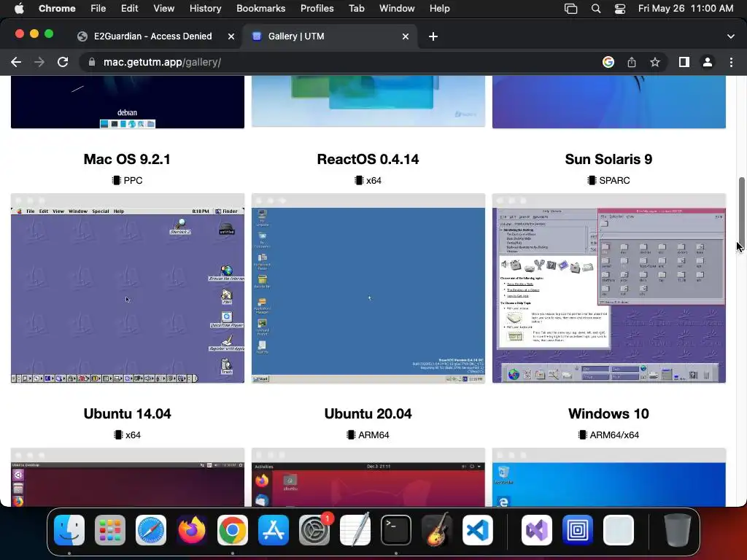Click the ARM64/x64 architecture label
This screenshot has width=747, height=560.
coord(608,435)
